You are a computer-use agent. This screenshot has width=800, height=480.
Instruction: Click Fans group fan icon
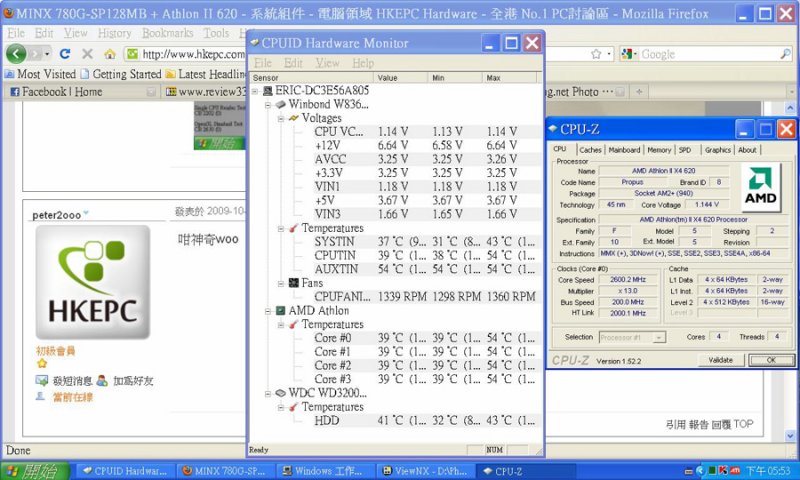[x=293, y=283]
